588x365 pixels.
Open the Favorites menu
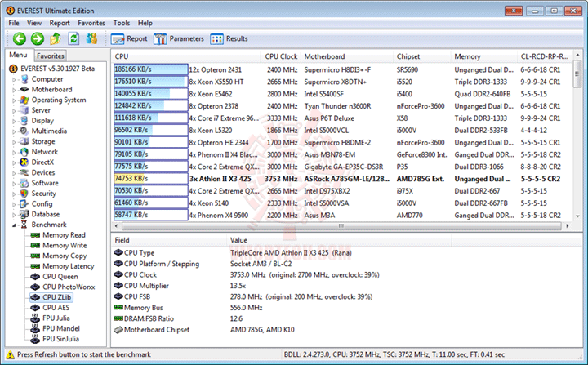click(x=91, y=23)
